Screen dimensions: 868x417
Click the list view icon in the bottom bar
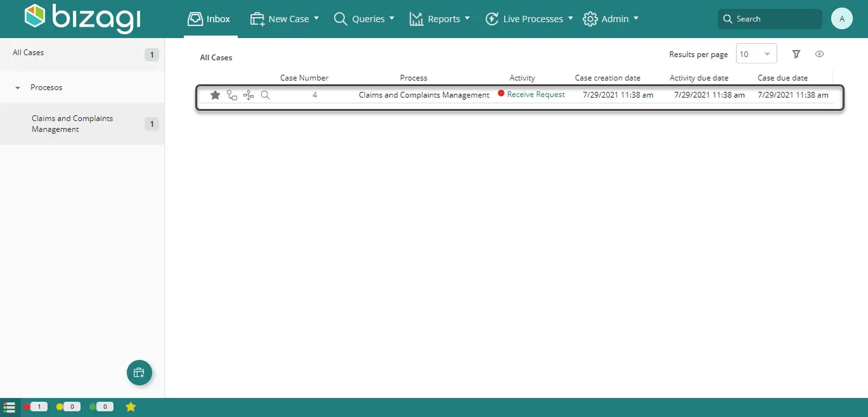(x=10, y=407)
